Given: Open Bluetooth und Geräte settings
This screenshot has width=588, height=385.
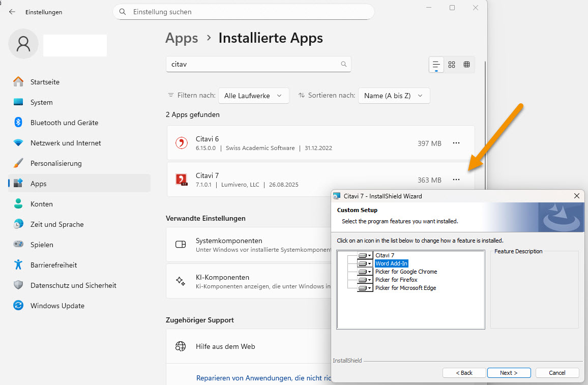Looking at the screenshot, I should (64, 123).
